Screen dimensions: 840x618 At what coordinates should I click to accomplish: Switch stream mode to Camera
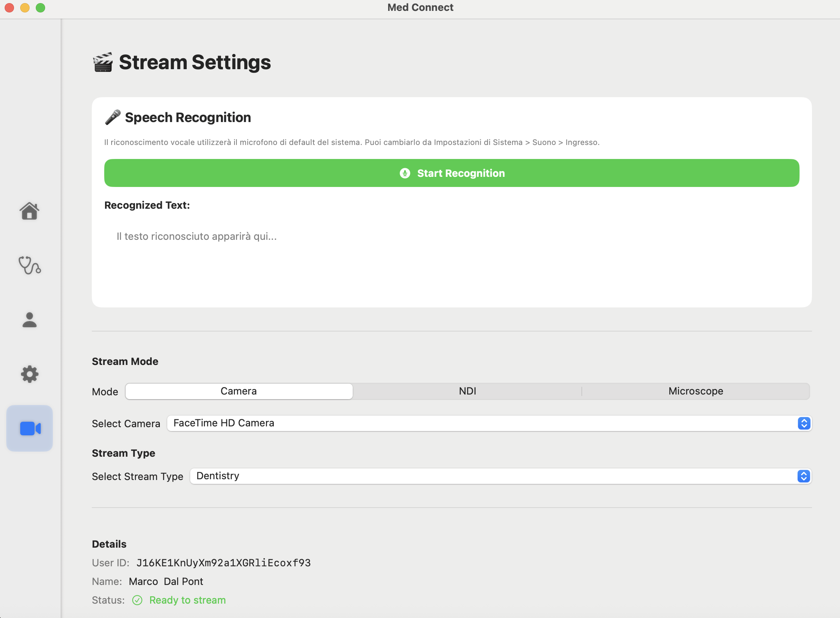point(239,391)
